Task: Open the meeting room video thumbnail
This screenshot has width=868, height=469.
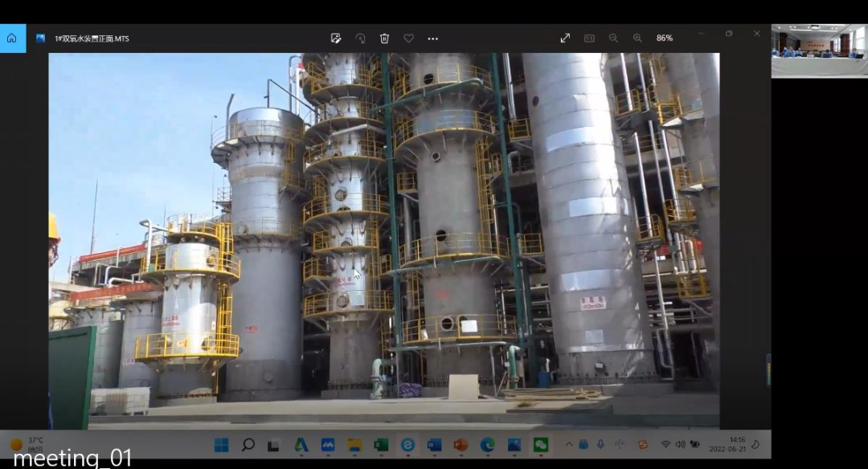Action: click(x=819, y=51)
